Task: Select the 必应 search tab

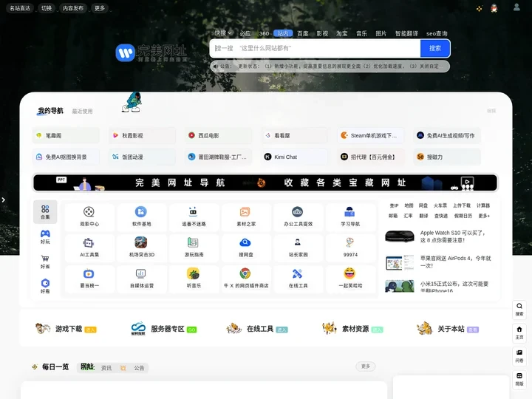Action: 245,33
